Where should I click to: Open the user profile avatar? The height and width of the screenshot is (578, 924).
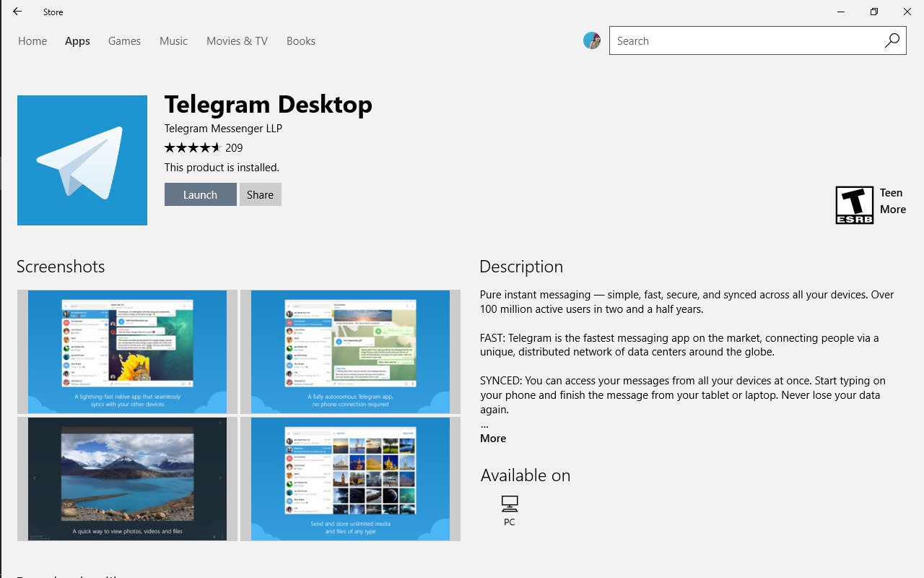(592, 41)
